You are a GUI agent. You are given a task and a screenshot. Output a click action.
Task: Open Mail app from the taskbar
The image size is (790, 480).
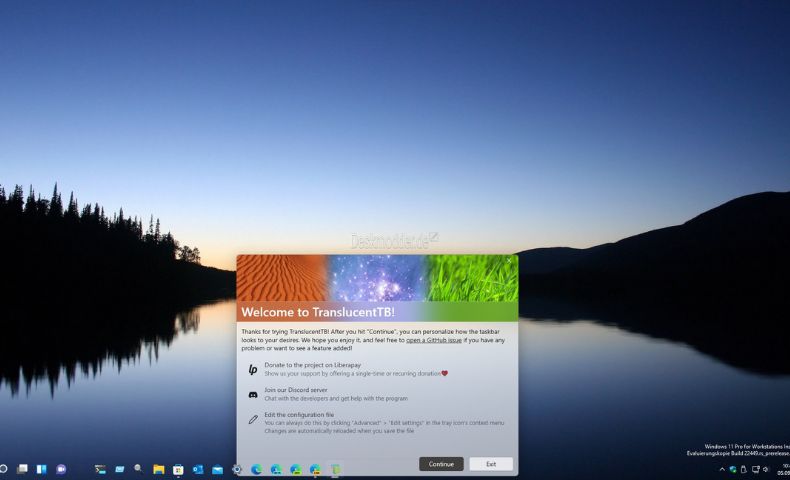[218, 469]
